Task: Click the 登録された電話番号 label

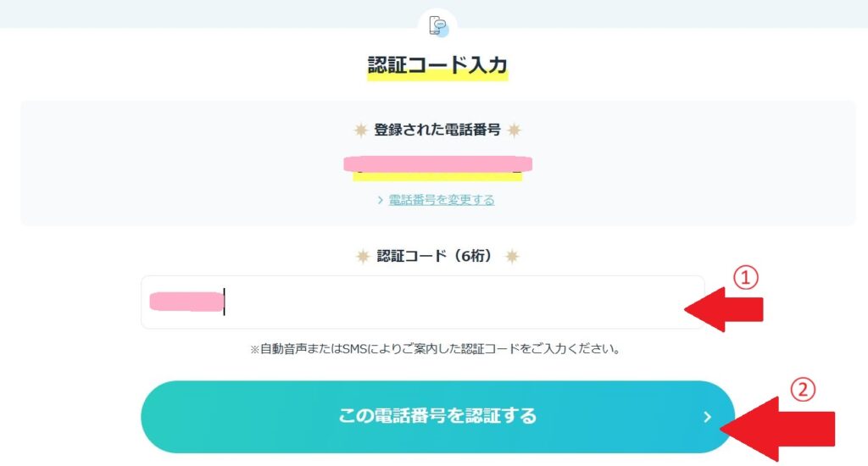Action: pos(437,130)
